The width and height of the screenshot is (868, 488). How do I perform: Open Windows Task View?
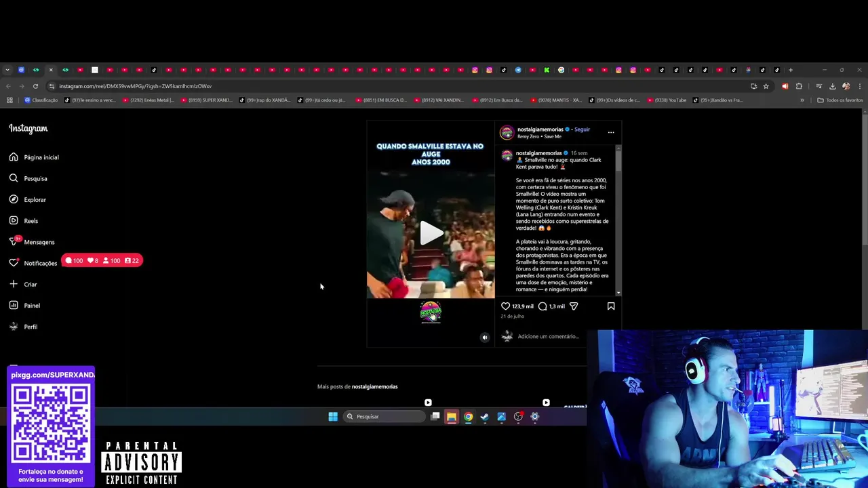coord(435,417)
